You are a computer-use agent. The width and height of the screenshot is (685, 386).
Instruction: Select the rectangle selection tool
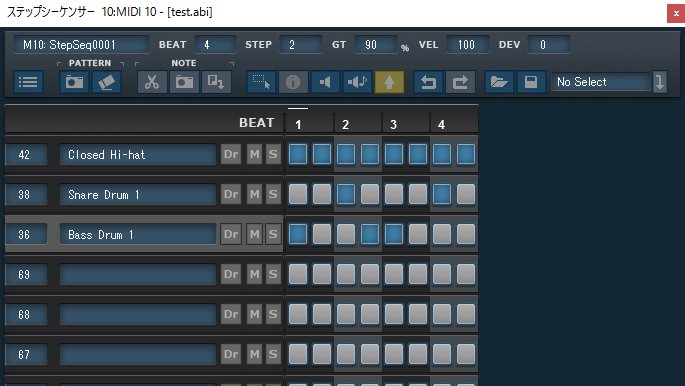pyautogui.click(x=261, y=82)
